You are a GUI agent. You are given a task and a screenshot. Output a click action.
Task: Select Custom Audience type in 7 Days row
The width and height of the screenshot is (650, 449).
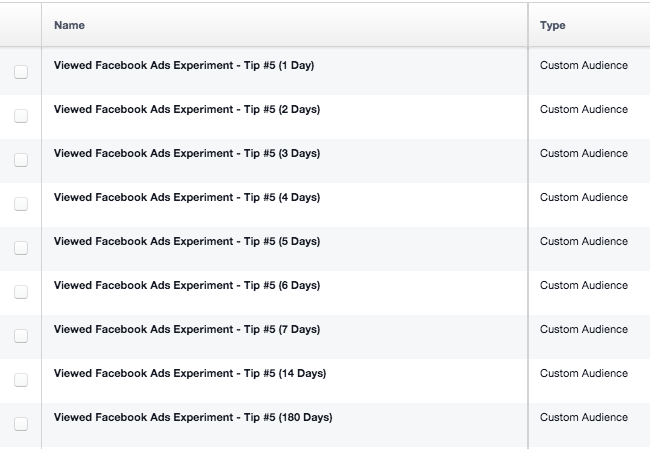584,329
